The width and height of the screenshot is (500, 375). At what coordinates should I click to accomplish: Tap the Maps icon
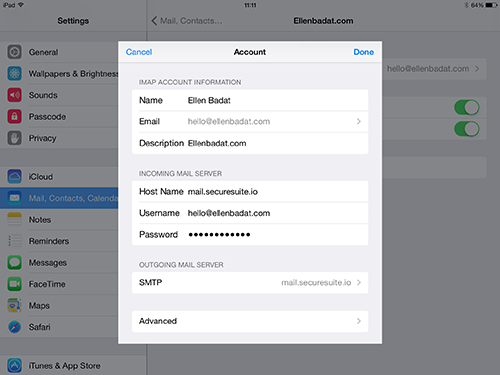tap(14, 305)
